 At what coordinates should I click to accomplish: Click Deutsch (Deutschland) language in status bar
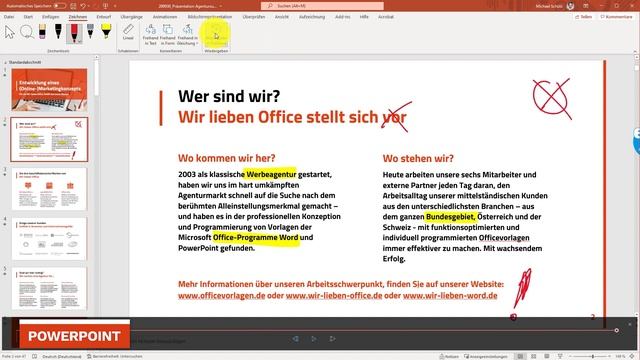coord(62,356)
